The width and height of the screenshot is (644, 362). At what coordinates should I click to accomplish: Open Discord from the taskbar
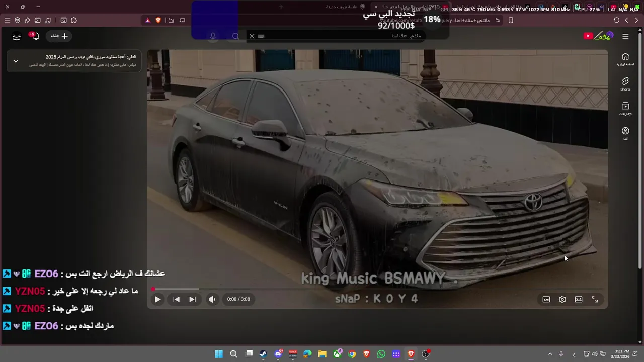[278, 354]
